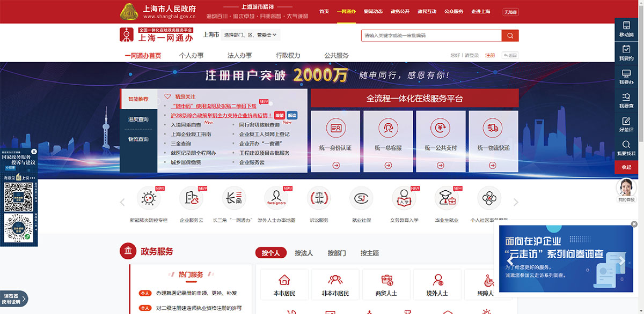This screenshot has height=314, width=644.
Task: Toggle the 无障碍 accessibility mode button
Action: 510,12
